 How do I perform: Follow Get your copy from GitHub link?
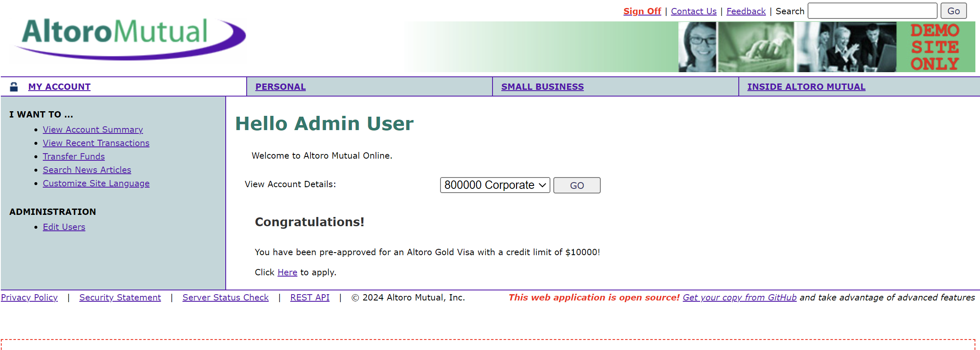(740, 298)
